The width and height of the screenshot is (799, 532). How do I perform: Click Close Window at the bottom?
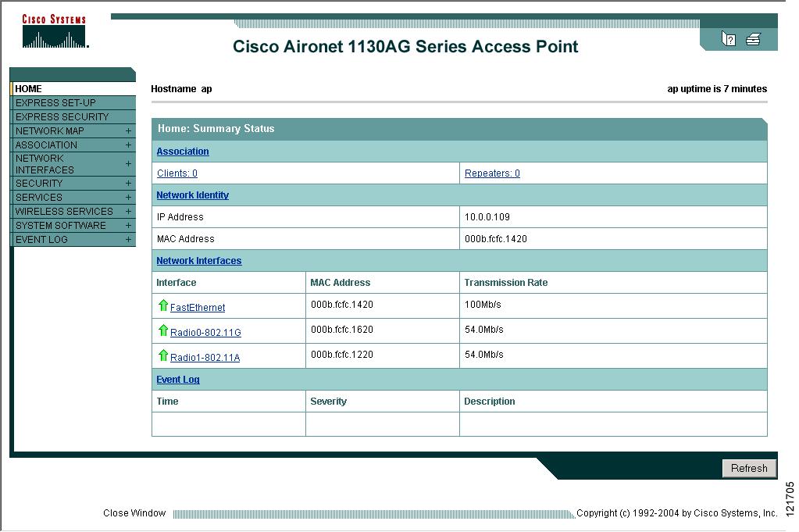pyautogui.click(x=134, y=513)
